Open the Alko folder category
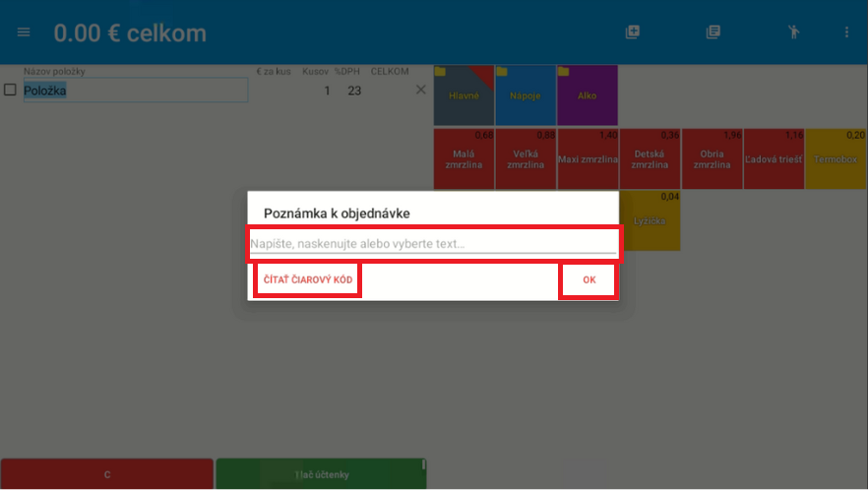This screenshot has width=868, height=490. (588, 95)
